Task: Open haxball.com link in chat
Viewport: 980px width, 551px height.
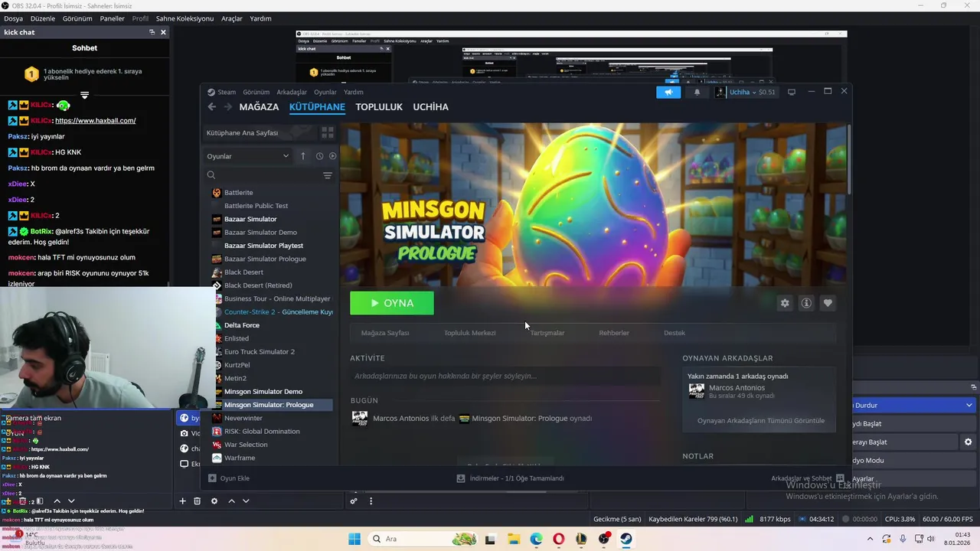Action: [x=96, y=121]
